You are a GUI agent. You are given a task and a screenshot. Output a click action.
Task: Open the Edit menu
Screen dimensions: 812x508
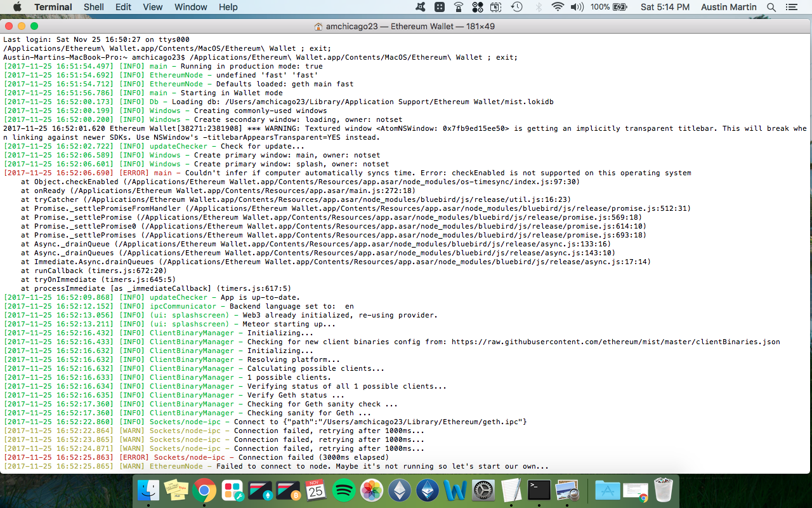pyautogui.click(x=123, y=7)
